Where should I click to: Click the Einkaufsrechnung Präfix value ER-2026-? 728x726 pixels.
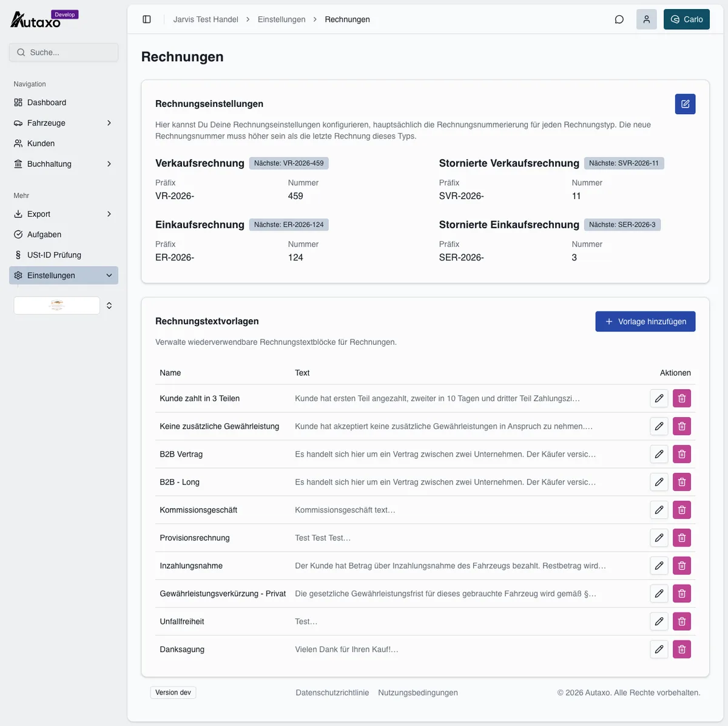[x=175, y=257]
